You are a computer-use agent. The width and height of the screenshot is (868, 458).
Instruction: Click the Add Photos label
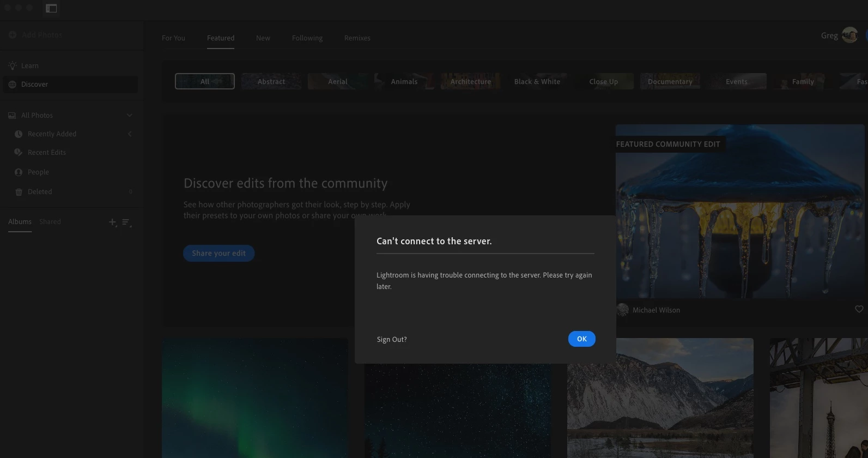(x=42, y=34)
